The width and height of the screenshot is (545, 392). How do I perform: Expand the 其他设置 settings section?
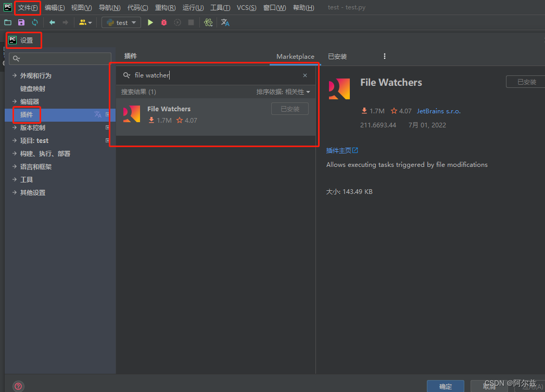pyautogui.click(x=14, y=192)
